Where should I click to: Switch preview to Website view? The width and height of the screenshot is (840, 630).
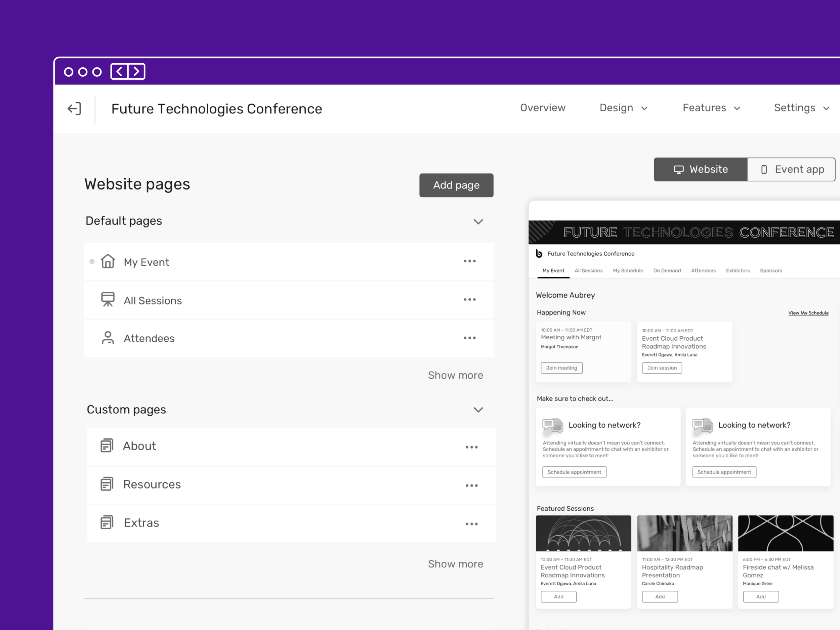pyautogui.click(x=701, y=169)
